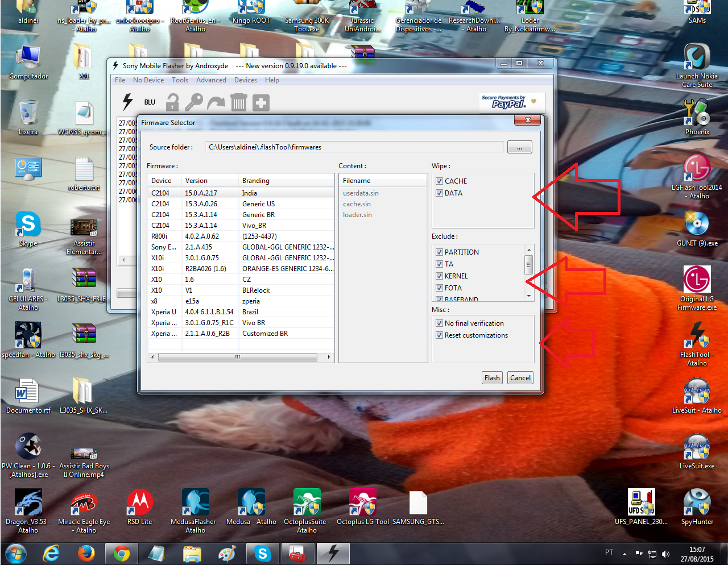Uncheck the DATA wipe checkbox
Viewport: 728px width, 582px height.
(439, 193)
